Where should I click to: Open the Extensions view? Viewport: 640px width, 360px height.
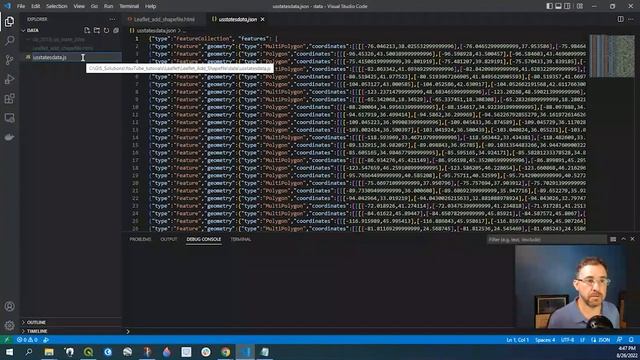(x=9, y=98)
